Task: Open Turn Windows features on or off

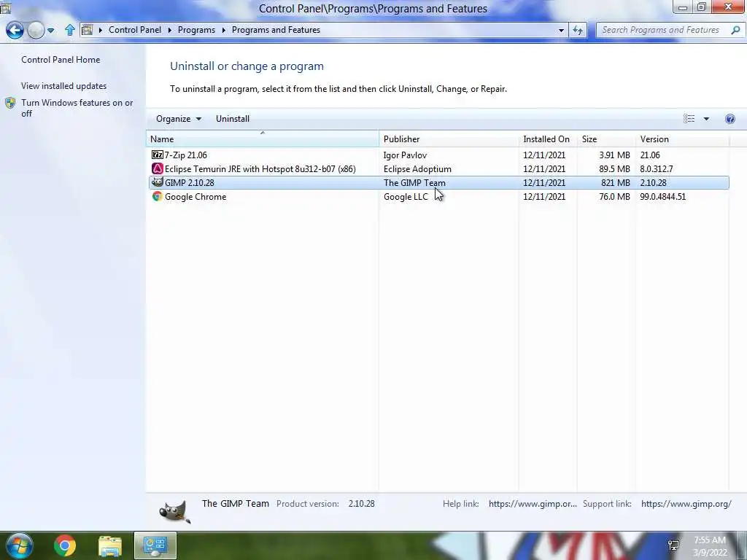Action: [77, 108]
